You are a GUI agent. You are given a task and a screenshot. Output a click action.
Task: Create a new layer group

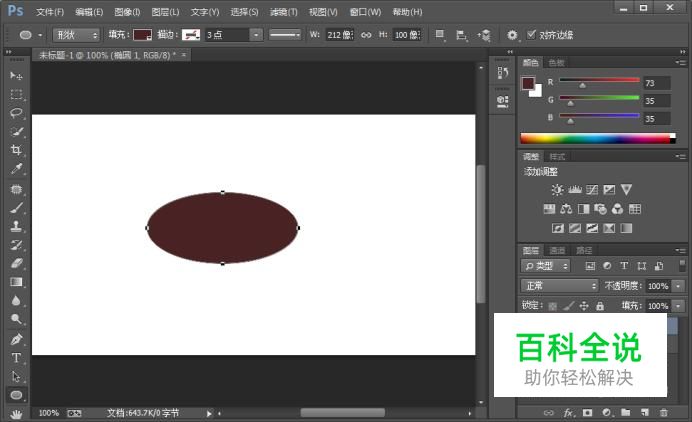pos(626,413)
